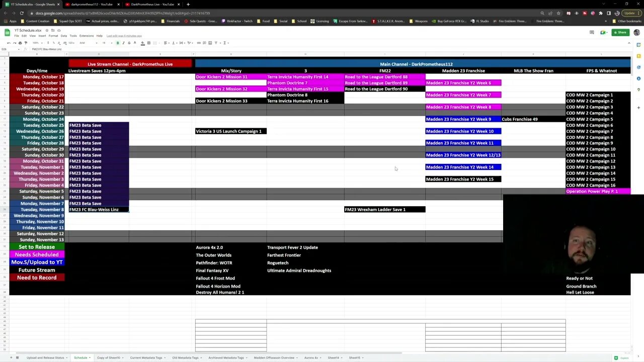
Task: Click the Move document folder icon
Action: pos(53,30)
